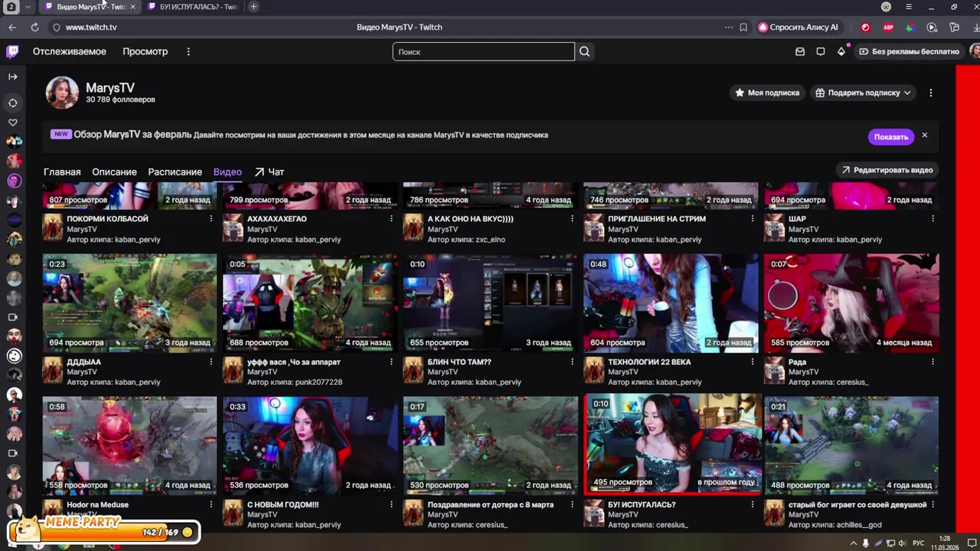Click the ABP adblock extension icon

[x=888, y=27]
